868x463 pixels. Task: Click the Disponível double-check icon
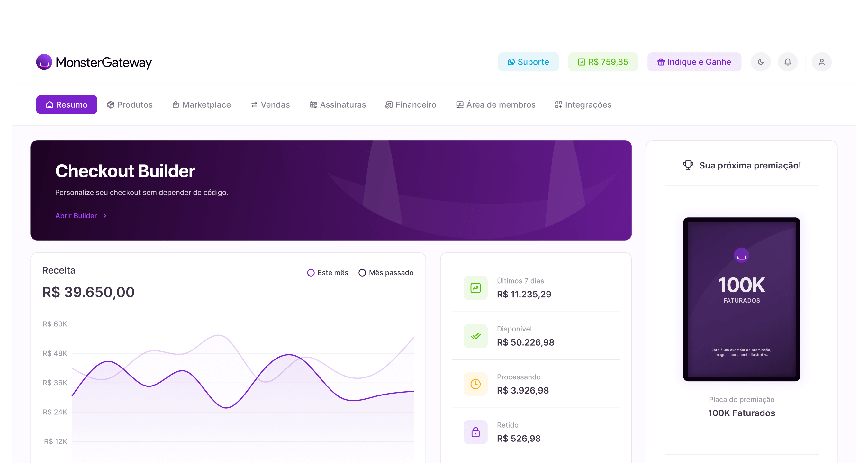pyautogui.click(x=475, y=336)
